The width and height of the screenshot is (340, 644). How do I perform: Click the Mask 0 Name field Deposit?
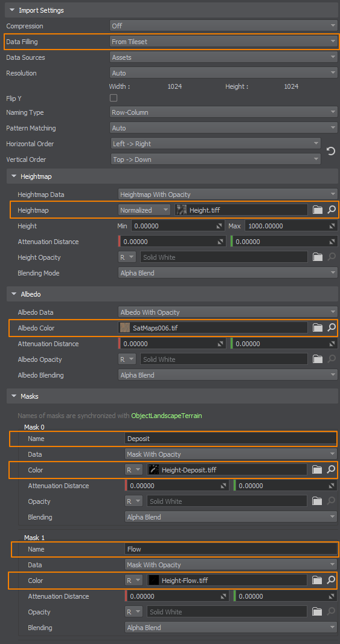pos(230,439)
